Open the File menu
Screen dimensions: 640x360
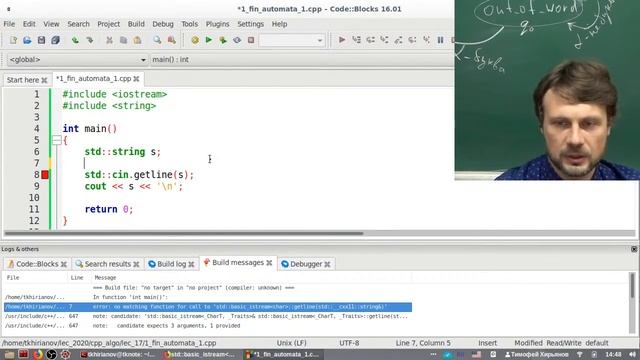9,24
